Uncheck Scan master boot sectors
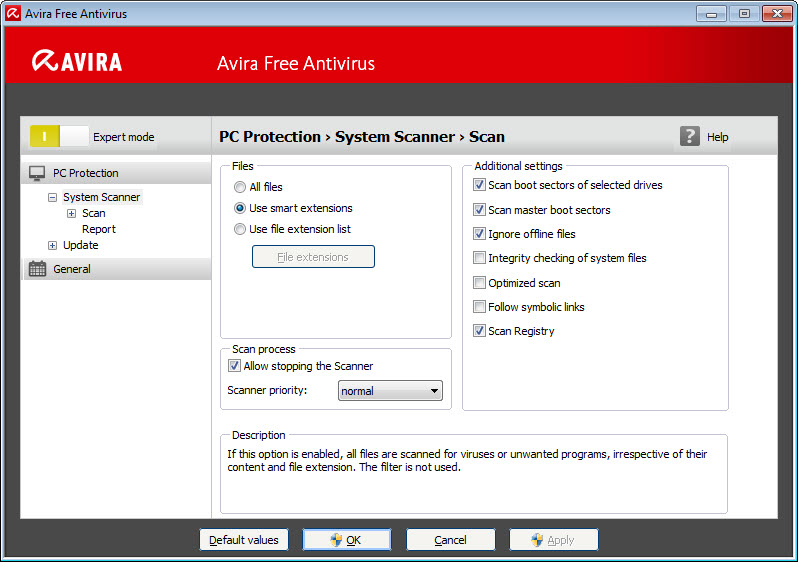Viewport: 798px width, 562px height. click(479, 209)
